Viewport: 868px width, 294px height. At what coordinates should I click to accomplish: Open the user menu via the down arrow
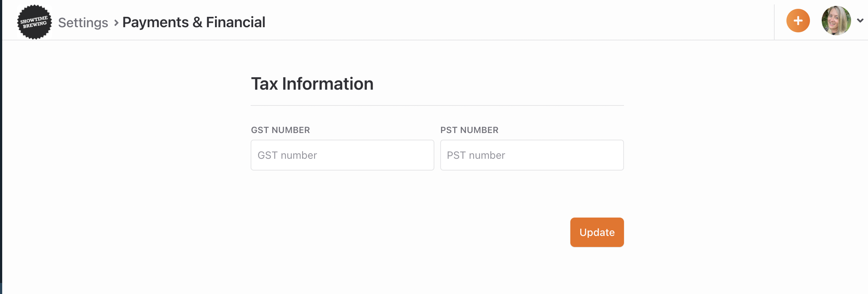click(x=860, y=21)
